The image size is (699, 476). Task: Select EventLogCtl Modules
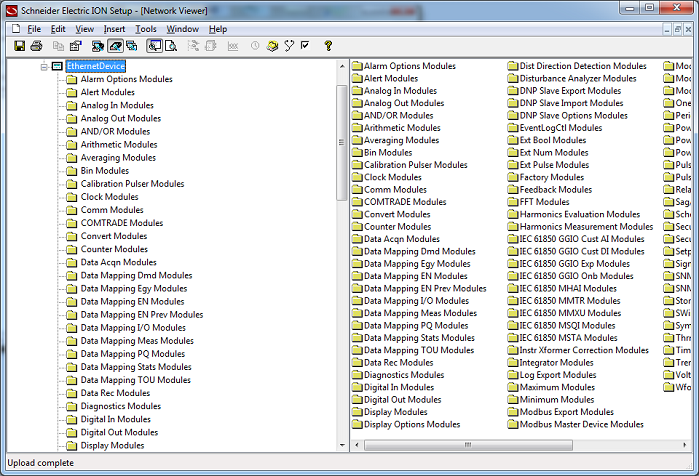560,128
